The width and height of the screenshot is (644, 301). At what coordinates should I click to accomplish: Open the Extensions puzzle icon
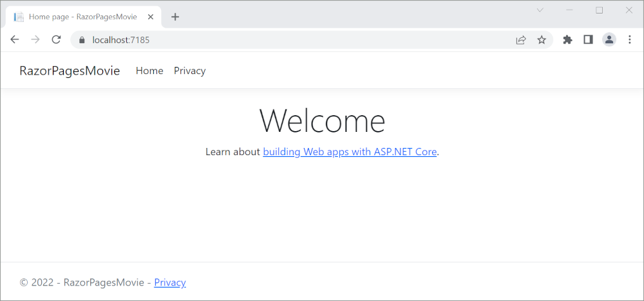567,40
